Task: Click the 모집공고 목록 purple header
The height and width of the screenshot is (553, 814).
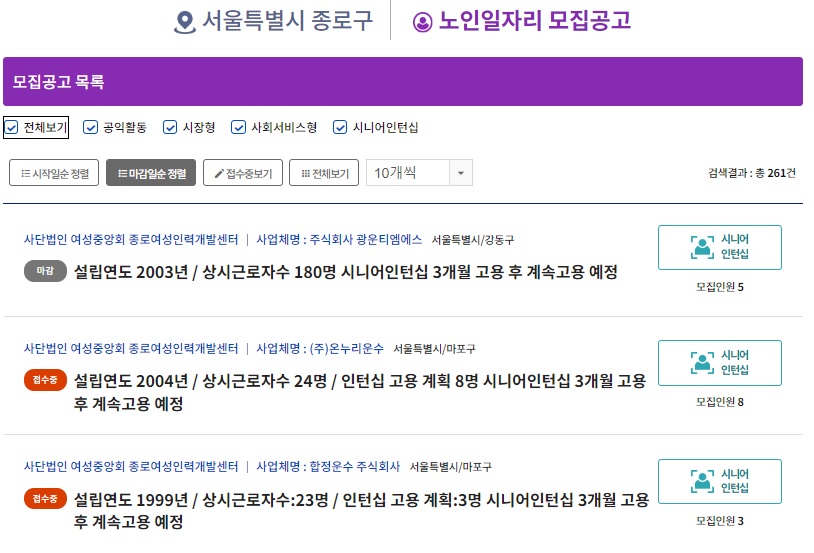Action: click(x=403, y=82)
